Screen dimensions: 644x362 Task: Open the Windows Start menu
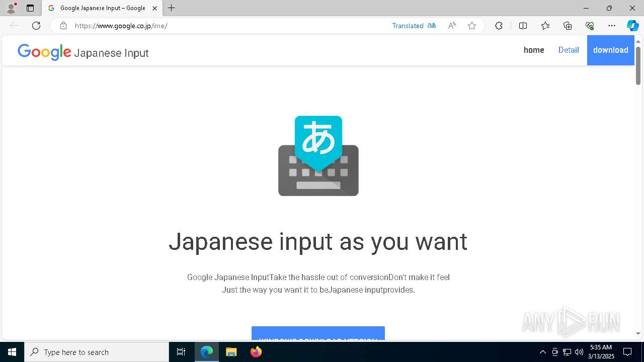pyautogui.click(x=12, y=352)
